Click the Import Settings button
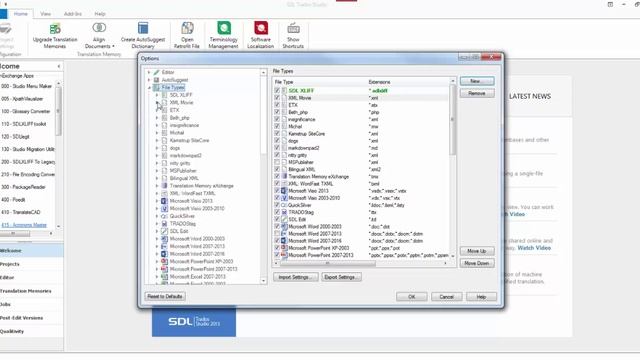Screen dimensions: 640x360 point(296,277)
